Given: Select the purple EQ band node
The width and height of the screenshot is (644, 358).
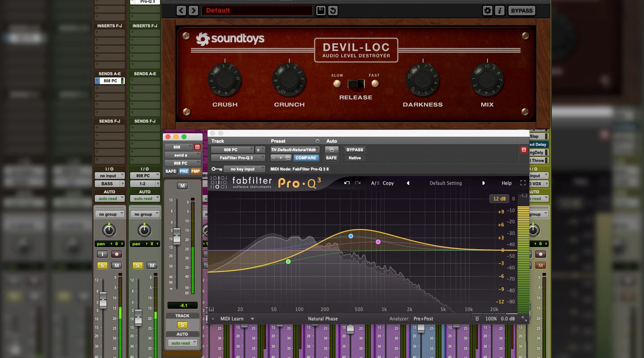Looking at the screenshot, I should pyautogui.click(x=378, y=242).
